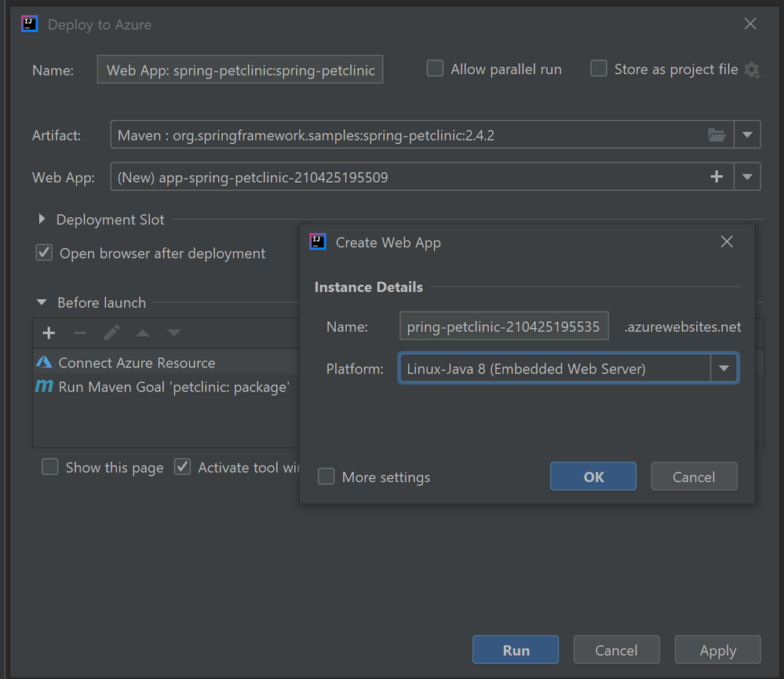Open the Artifact dropdown arrow
Screen dimensions: 784x679
(x=747, y=134)
